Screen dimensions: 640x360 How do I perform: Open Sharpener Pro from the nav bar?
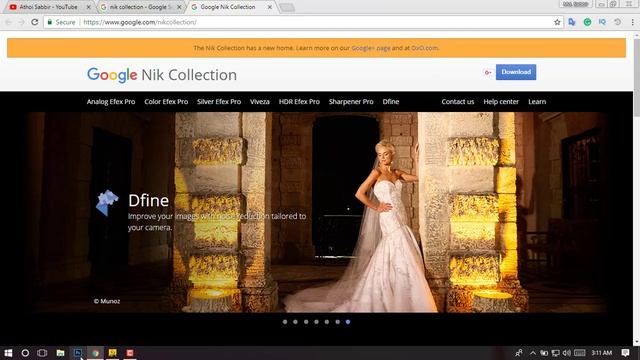(351, 102)
